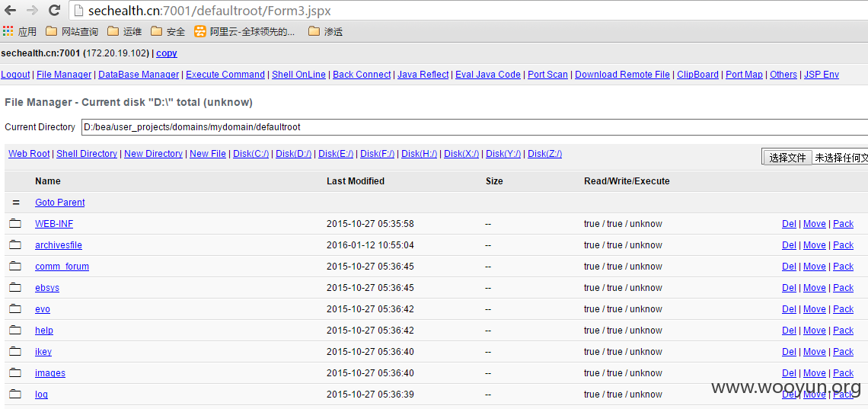The image size is (868, 409).
Task: Open the WEB-INF folder link
Action: click(54, 224)
